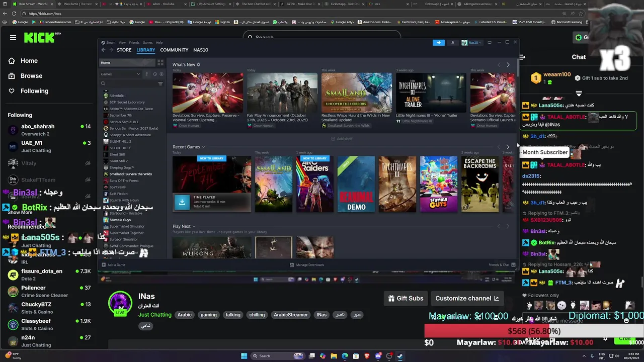
Task: Click the Black Myth Wukong Play Next cover
Action: click(x=212, y=248)
